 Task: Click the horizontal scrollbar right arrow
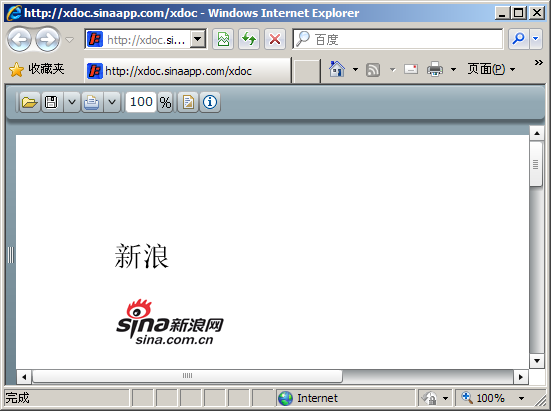(521, 377)
